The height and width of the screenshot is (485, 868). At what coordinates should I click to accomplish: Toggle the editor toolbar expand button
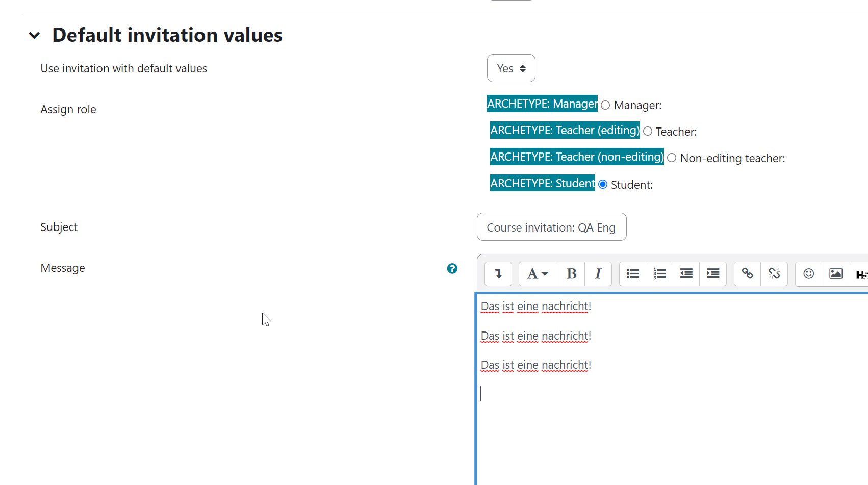pos(498,274)
